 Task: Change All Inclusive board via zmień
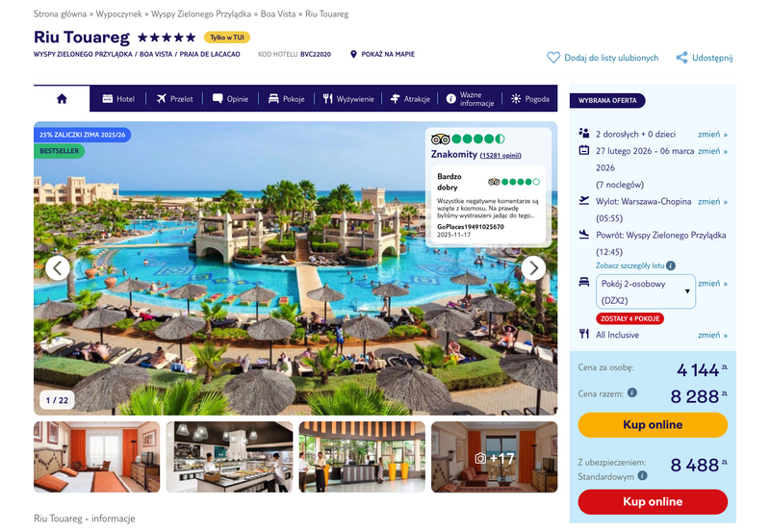pyautogui.click(x=712, y=335)
